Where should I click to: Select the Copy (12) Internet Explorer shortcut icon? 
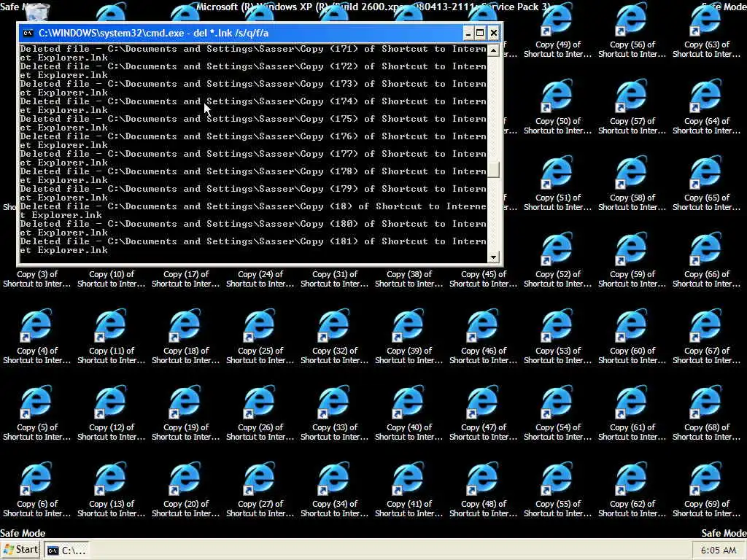tap(111, 402)
